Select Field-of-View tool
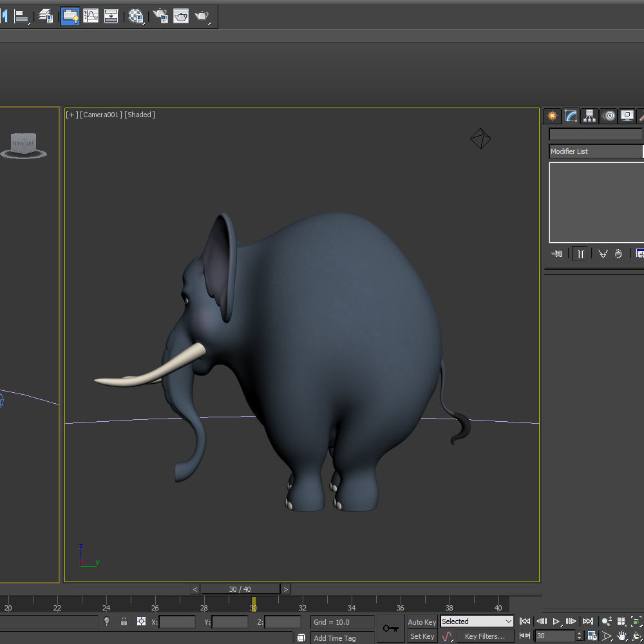Screen dimensions: 644x644 pos(607,636)
